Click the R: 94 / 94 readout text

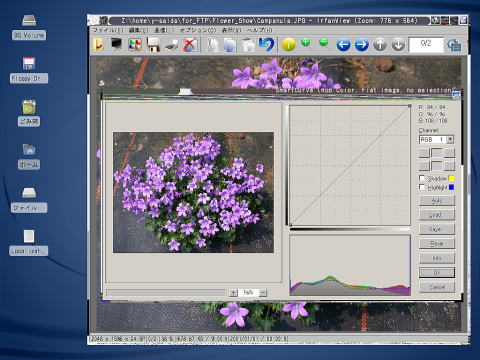tap(432, 107)
